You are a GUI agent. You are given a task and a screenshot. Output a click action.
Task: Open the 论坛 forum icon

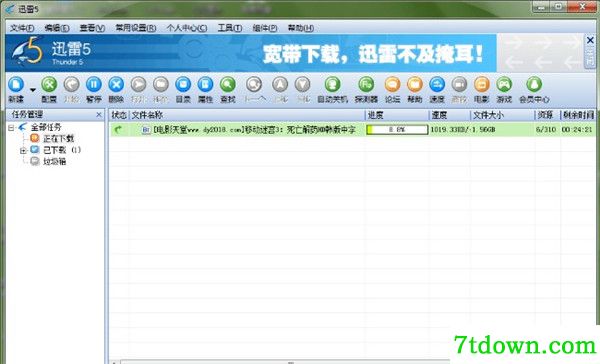[392, 85]
